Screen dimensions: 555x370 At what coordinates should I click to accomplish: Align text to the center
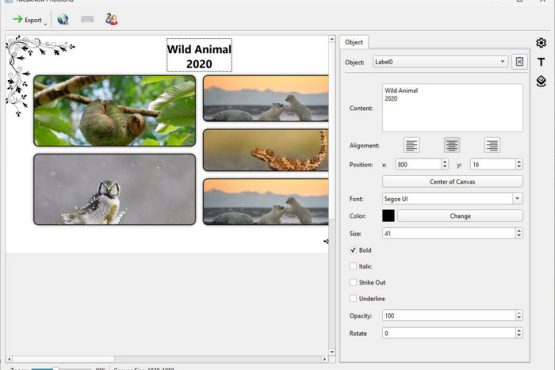coord(452,145)
